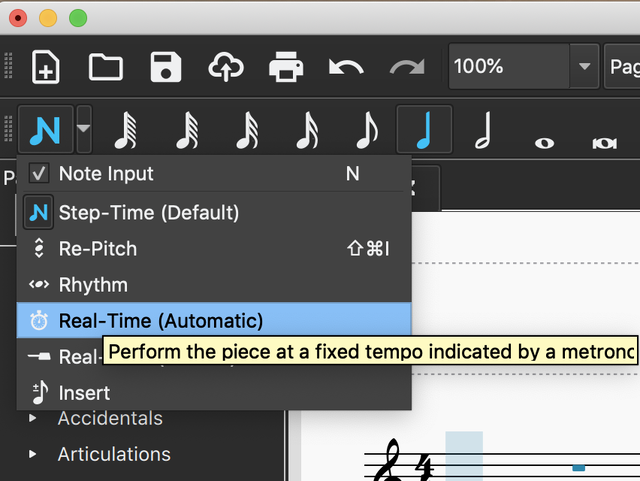Screen dimensions: 640x481
Task: Undo the last action
Action: [x=346, y=67]
